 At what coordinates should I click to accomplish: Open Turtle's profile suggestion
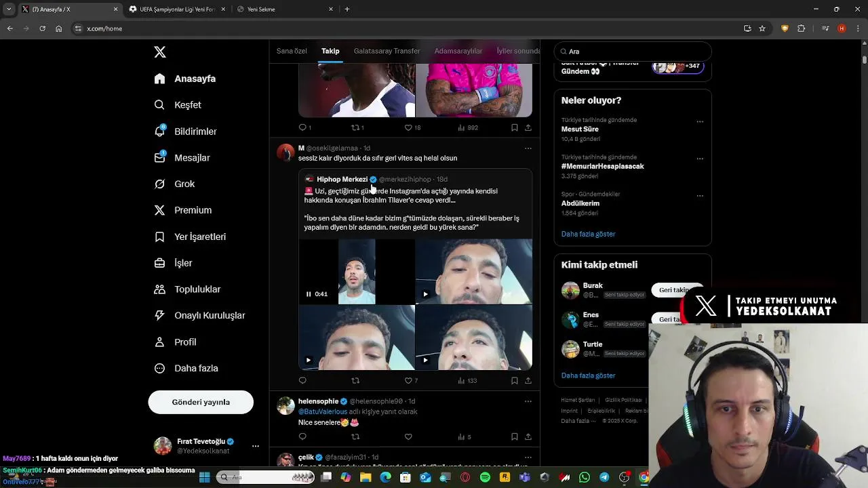pyautogui.click(x=592, y=344)
